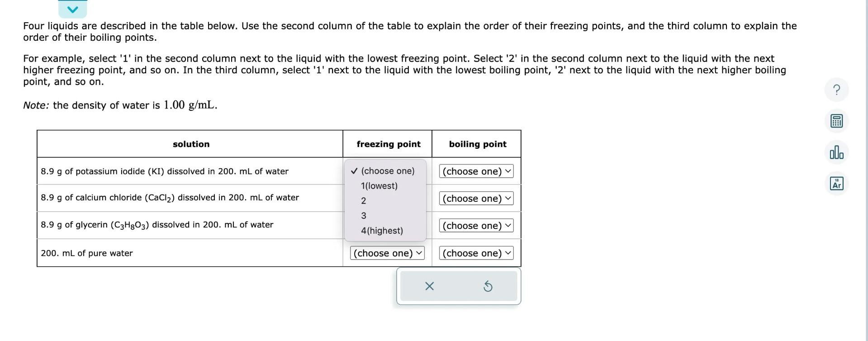The image size is (868, 341).
Task: Open boiling point dropdown for potassium iodide row
Action: tap(475, 171)
